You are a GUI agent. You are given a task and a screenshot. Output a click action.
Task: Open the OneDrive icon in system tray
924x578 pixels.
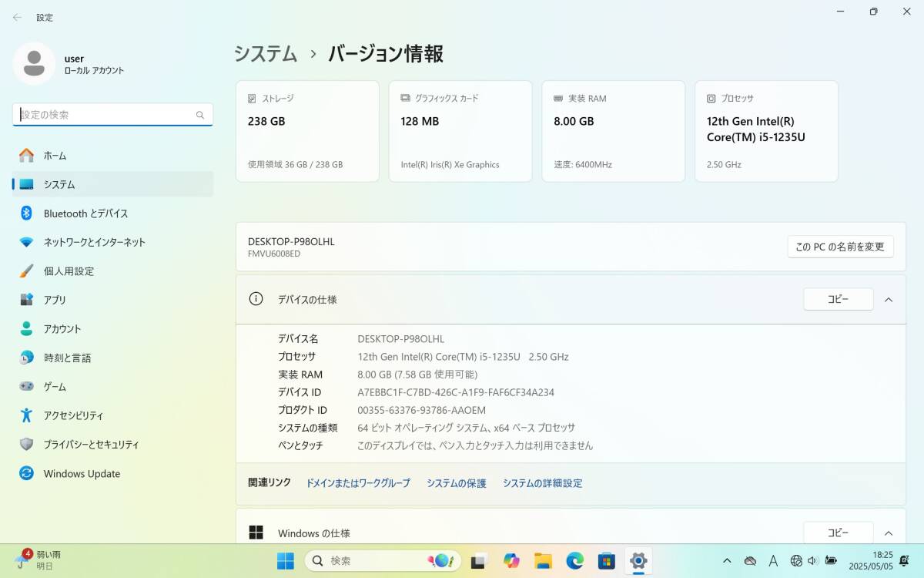pos(750,560)
